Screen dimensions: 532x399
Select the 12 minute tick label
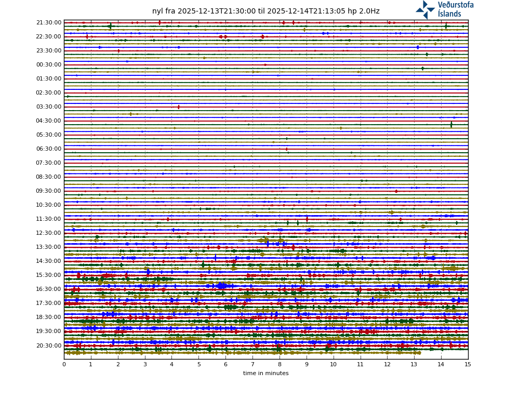[387, 364]
